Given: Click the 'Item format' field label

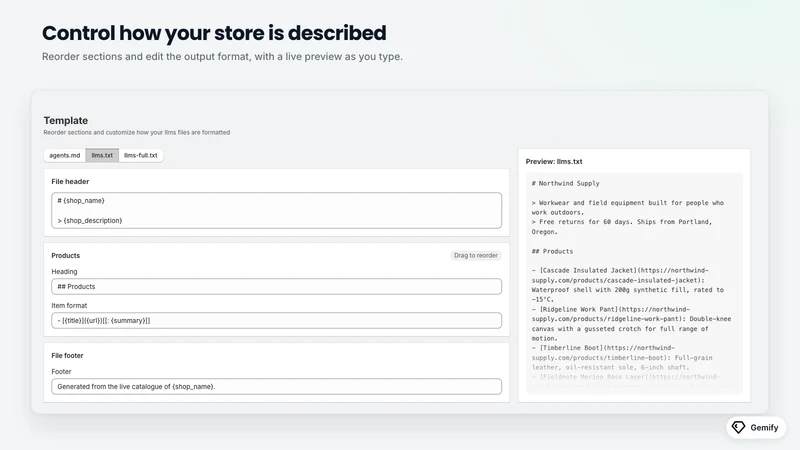Looking at the screenshot, I should [x=69, y=306].
